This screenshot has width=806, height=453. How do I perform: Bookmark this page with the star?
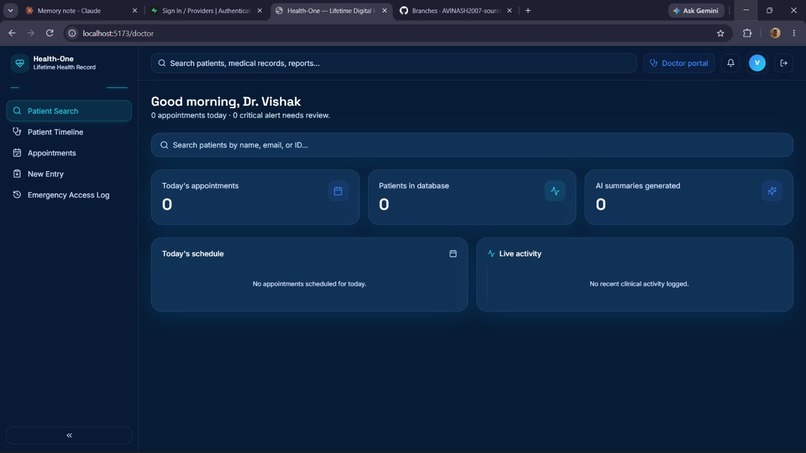coord(720,33)
